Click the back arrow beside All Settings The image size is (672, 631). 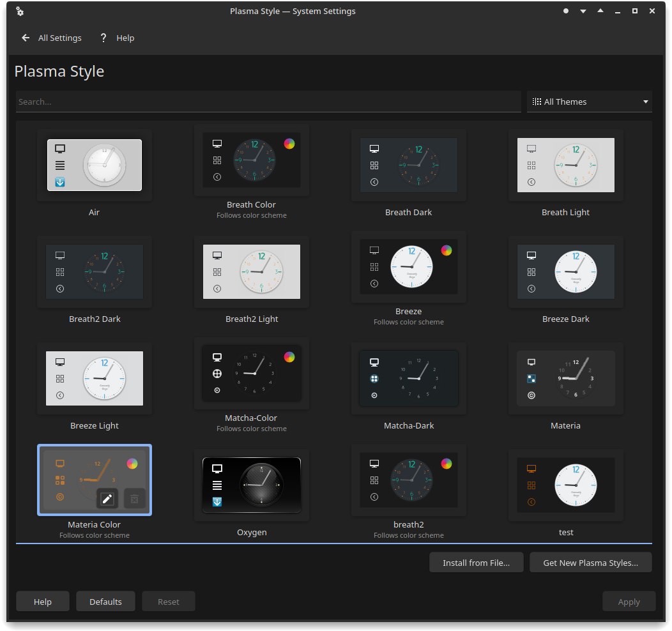click(x=26, y=38)
